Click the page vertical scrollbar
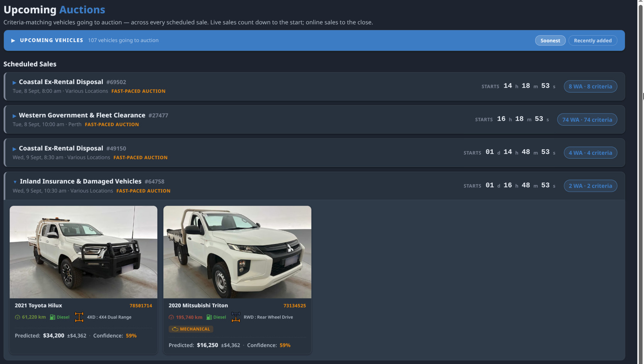 (x=640, y=182)
